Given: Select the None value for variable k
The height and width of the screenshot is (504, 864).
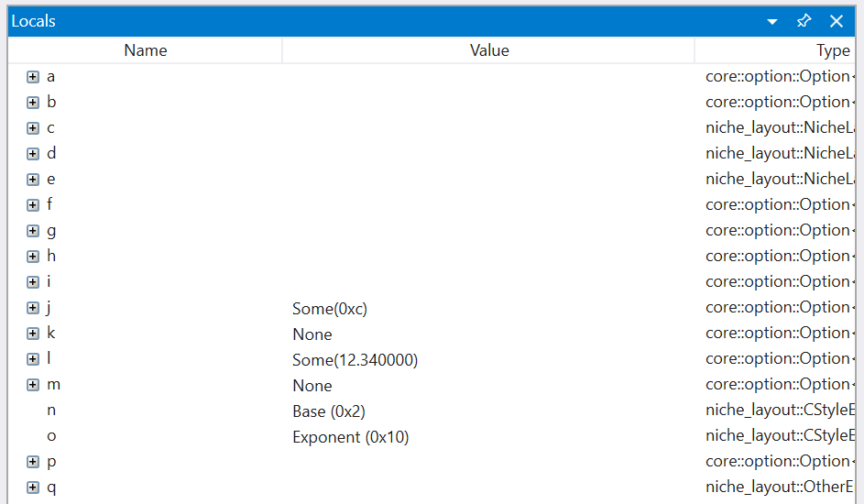Looking at the screenshot, I should coord(312,334).
